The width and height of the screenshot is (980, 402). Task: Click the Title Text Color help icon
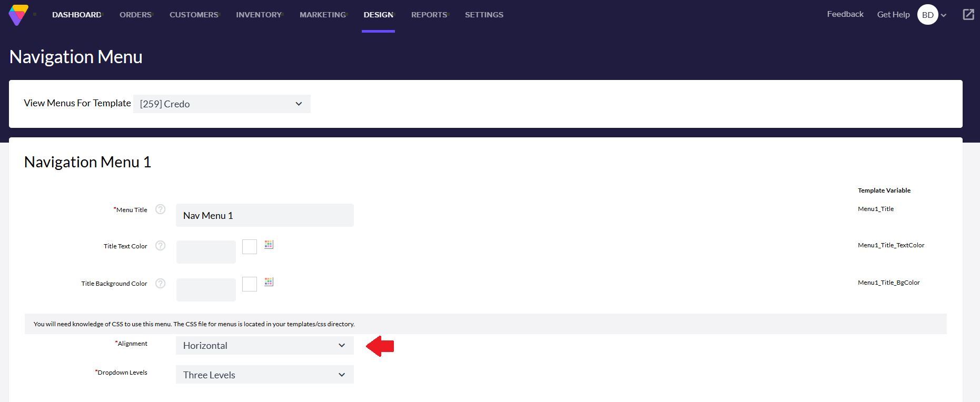pyautogui.click(x=161, y=246)
